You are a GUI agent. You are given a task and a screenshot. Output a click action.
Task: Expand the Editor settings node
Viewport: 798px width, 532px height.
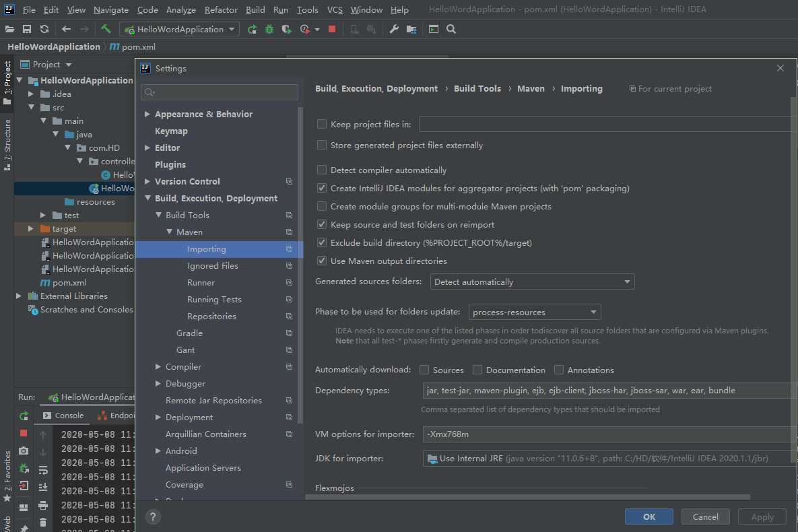tap(147, 147)
